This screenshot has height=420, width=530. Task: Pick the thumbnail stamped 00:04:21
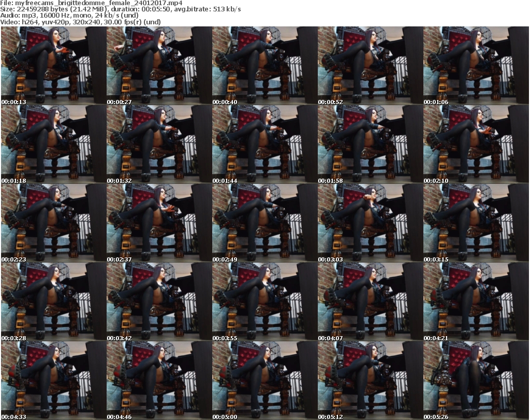coord(476,301)
